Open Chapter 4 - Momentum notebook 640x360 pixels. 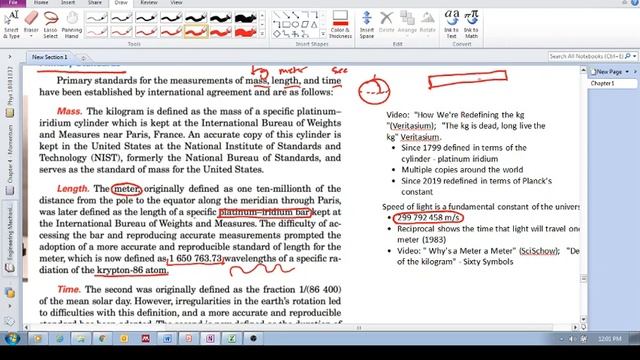pos(10,159)
